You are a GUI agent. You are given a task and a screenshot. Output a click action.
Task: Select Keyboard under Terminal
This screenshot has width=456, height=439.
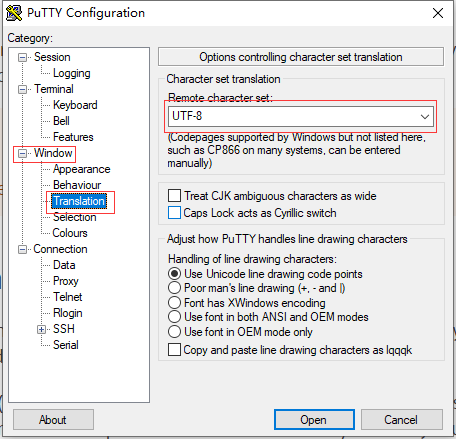pos(75,105)
